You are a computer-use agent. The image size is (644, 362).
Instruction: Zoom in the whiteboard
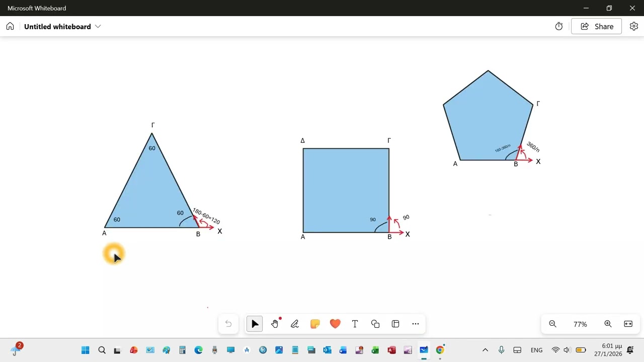608,324
